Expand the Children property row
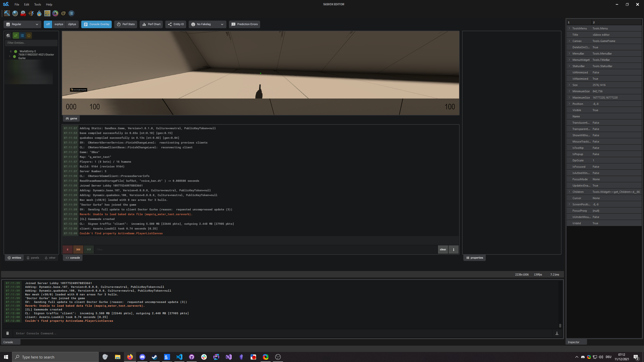The height and width of the screenshot is (362, 644). pos(569,192)
